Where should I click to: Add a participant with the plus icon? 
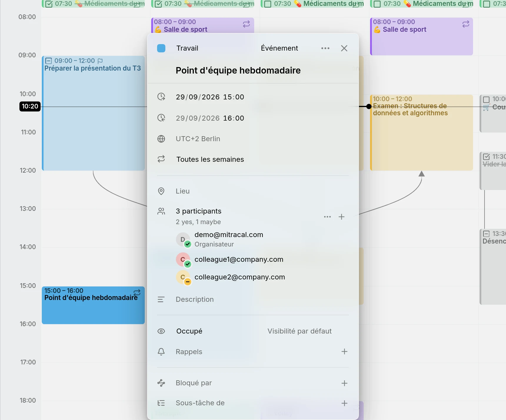pos(341,217)
